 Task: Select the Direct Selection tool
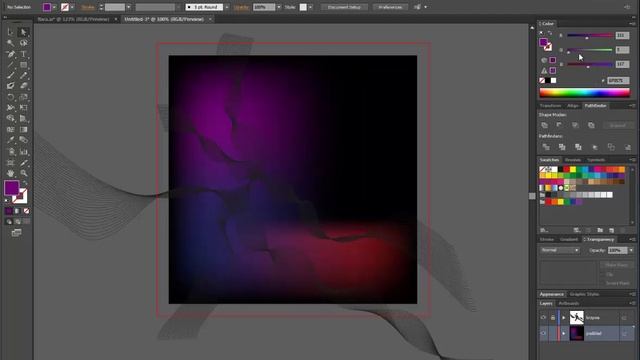coord(23,32)
